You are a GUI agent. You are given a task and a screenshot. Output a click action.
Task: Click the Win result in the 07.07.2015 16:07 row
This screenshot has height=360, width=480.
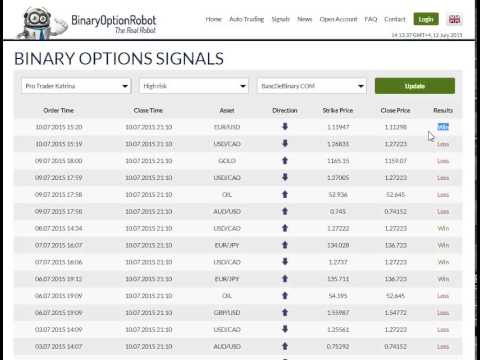(x=443, y=245)
